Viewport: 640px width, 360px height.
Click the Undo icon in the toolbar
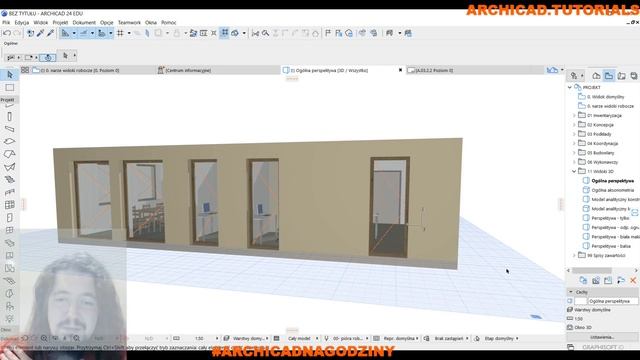pyautogui.click(x=7, y=33)
